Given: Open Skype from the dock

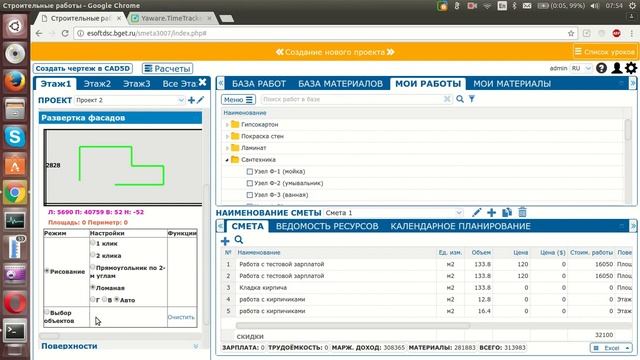Looking at the screenshot, I should coord(15,137).
